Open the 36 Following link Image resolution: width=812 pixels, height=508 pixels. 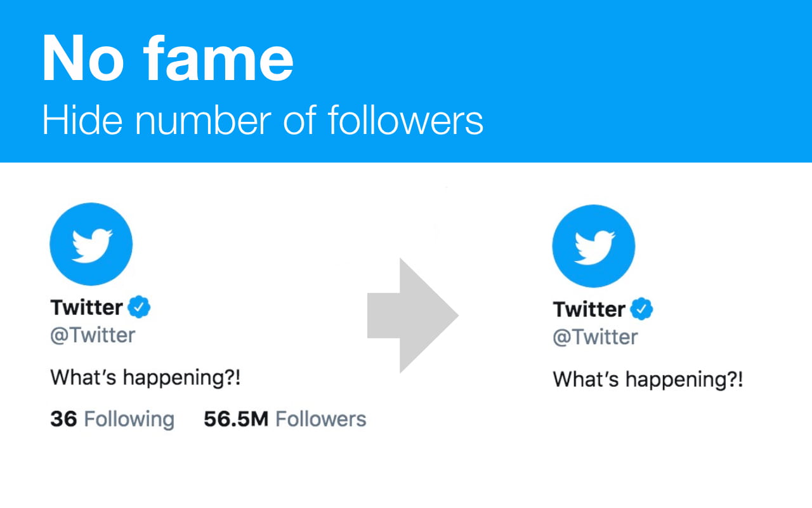pyautogui.click(x=112, y=419)
